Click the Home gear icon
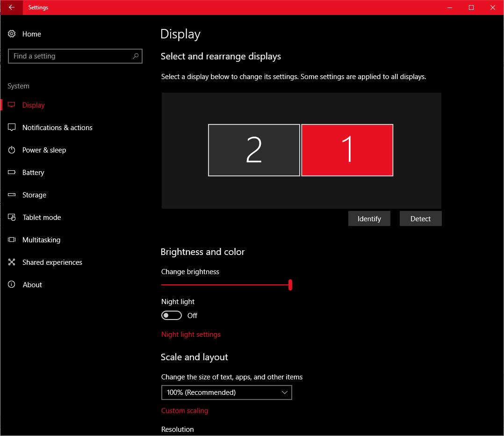504x436 pixels. [x=12, y=34]
